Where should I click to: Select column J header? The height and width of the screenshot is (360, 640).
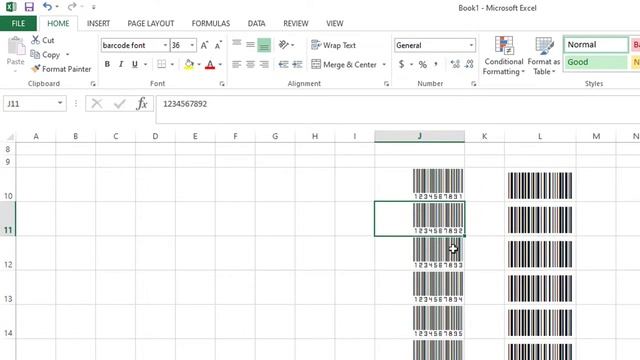tap(419, 136)
